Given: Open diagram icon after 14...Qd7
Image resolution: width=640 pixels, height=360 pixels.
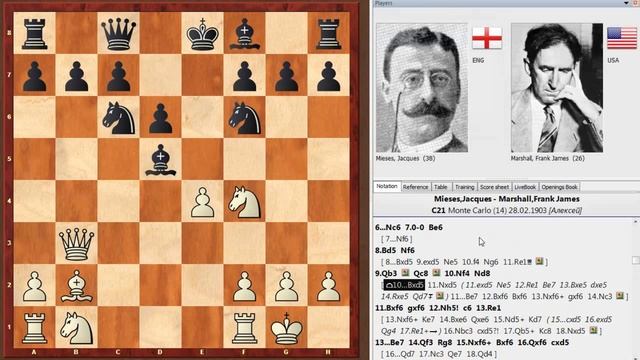Looking at the screenshot, I should 440,296.
